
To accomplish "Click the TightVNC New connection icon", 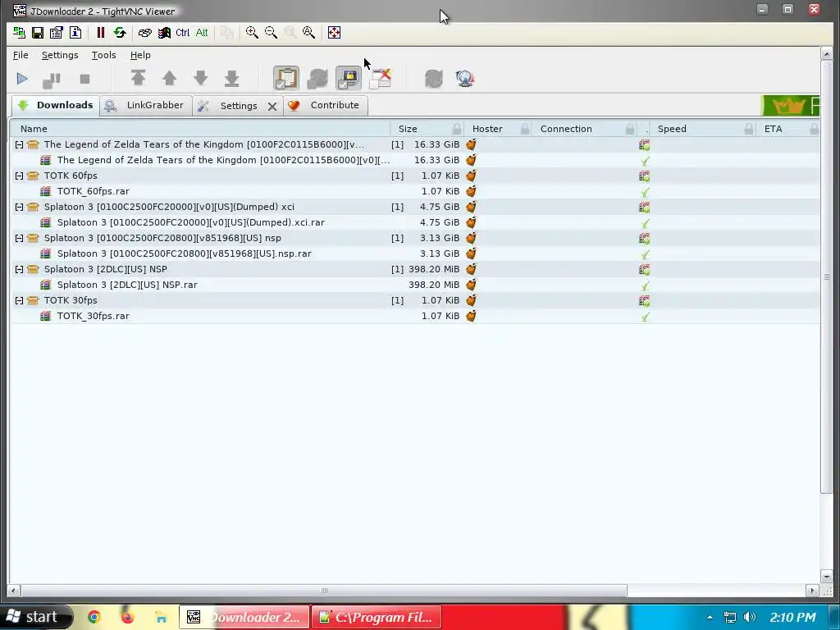I will (x=20, y=33).
